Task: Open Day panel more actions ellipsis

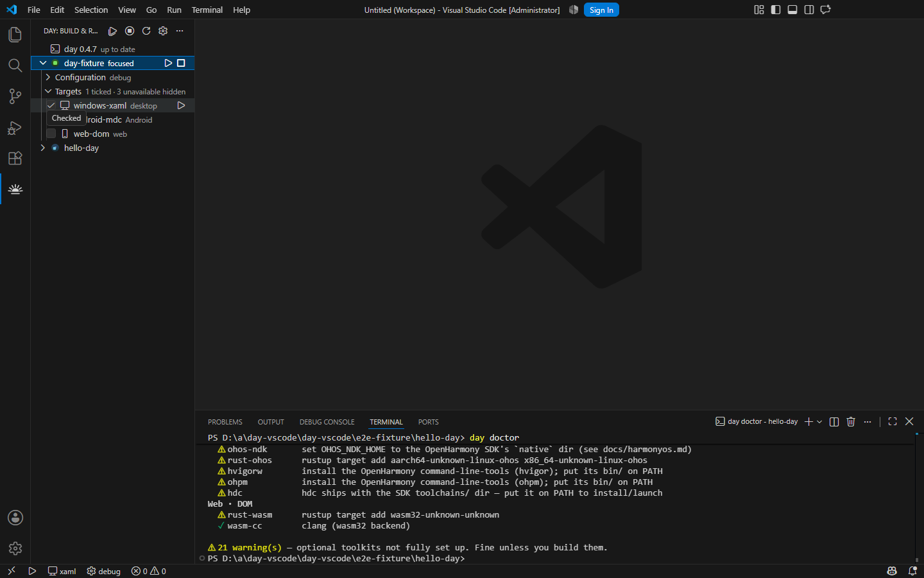Action: click(180, 31)
